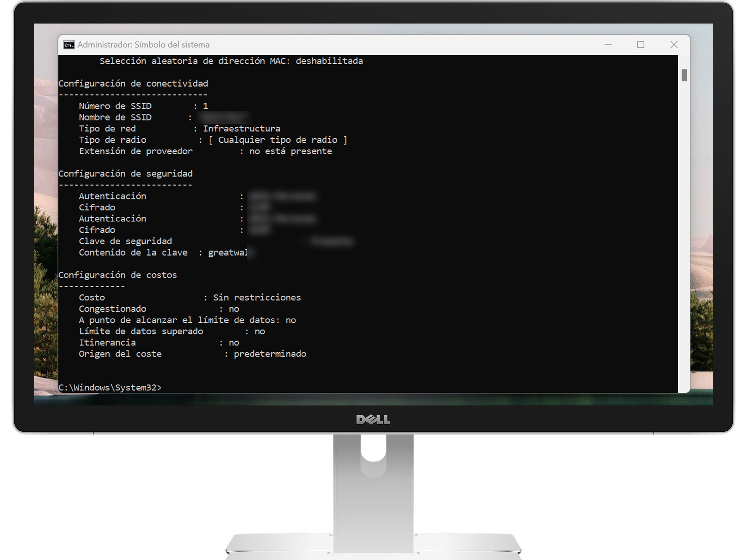Click the 'Itinerancia' line

pos(159,343)
